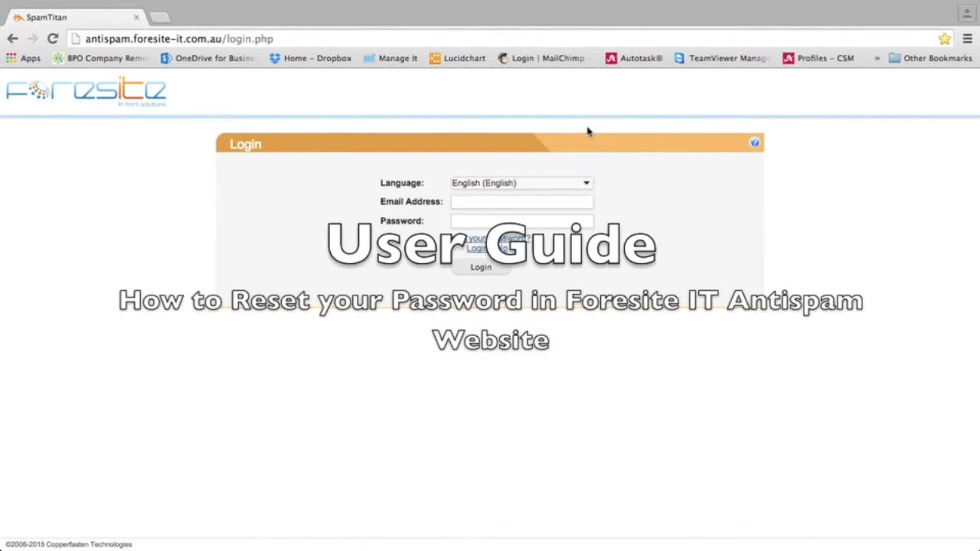Expand the bookmarks overflow chevron
Viewport: 980px width, 551px height.
tap(877, 58)
